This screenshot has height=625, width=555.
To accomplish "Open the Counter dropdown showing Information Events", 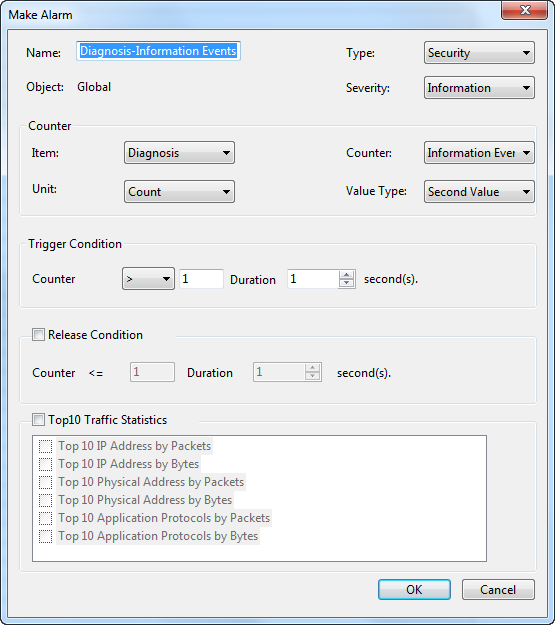I will point(479,153).
